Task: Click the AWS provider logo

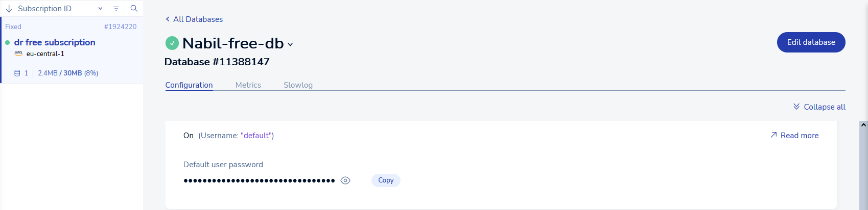Action: point(18,53)
